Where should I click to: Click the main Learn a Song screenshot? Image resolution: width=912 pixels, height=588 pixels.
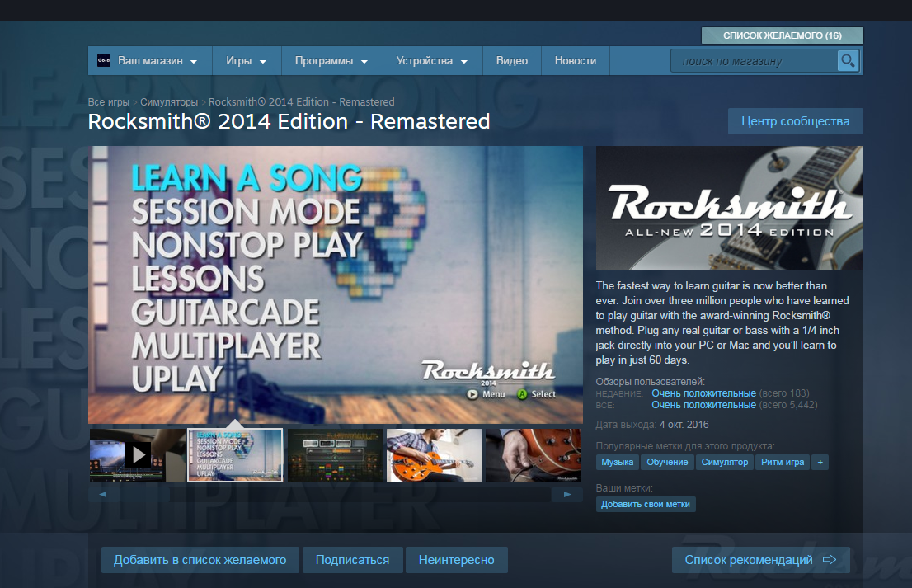coord(336,285)
